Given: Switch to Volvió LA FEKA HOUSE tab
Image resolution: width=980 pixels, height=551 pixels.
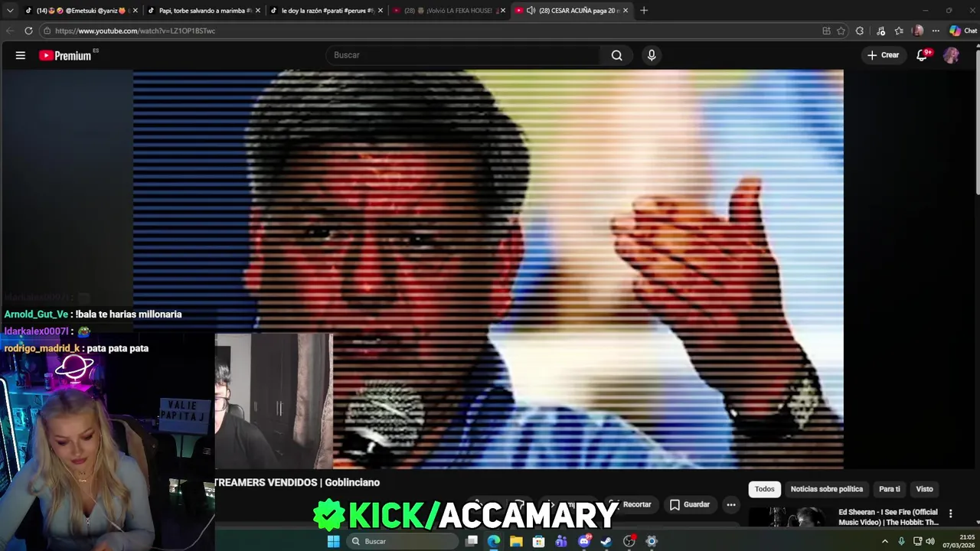Looking at the screenshot, I should click(x=449, y=11).
